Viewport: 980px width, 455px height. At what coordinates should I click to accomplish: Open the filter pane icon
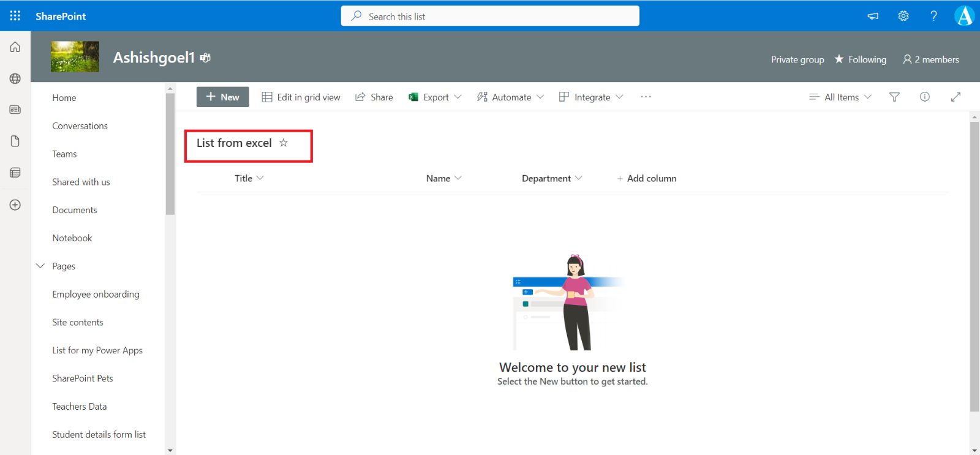click(894, 97)
